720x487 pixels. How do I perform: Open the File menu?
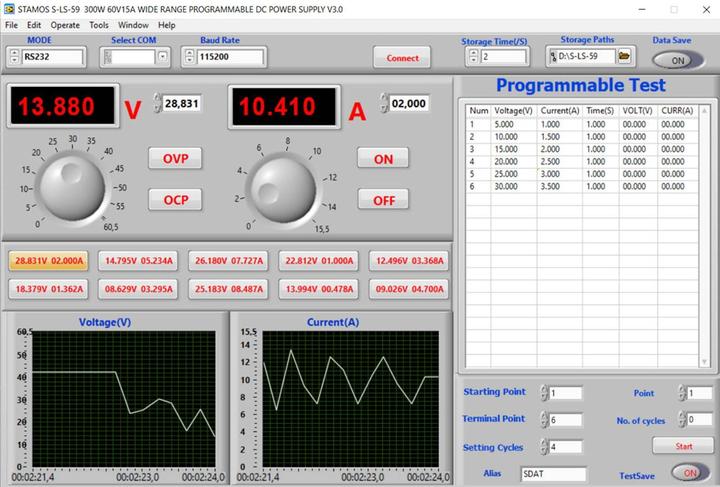[11, 25]
